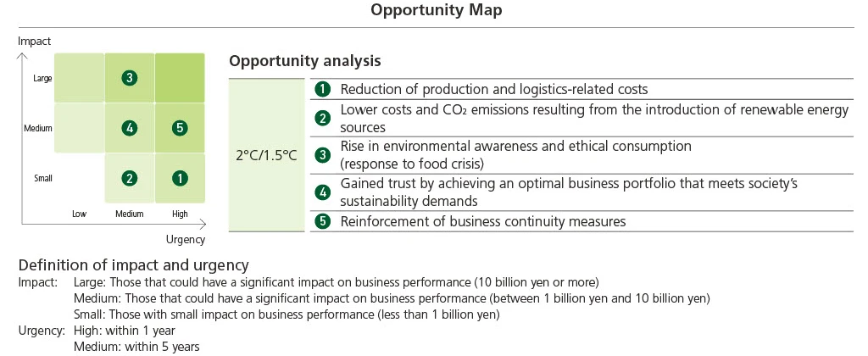Click the 2°C/1.5°C scenario cell

266,156
